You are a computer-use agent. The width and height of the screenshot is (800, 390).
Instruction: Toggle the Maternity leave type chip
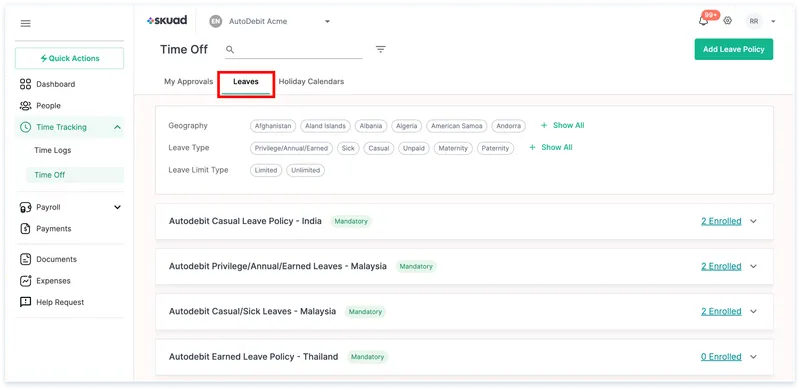[453, 149]
